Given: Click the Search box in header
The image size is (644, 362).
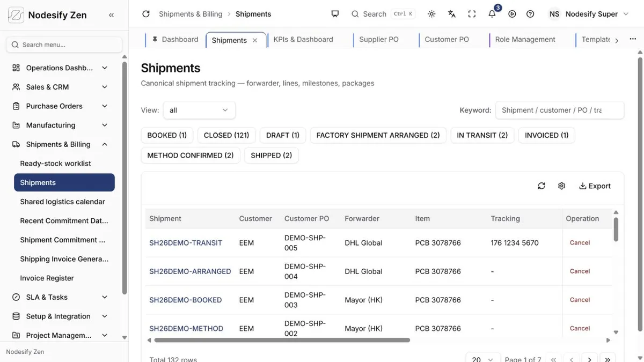Looking at the screenshot, I should point(383,14).
